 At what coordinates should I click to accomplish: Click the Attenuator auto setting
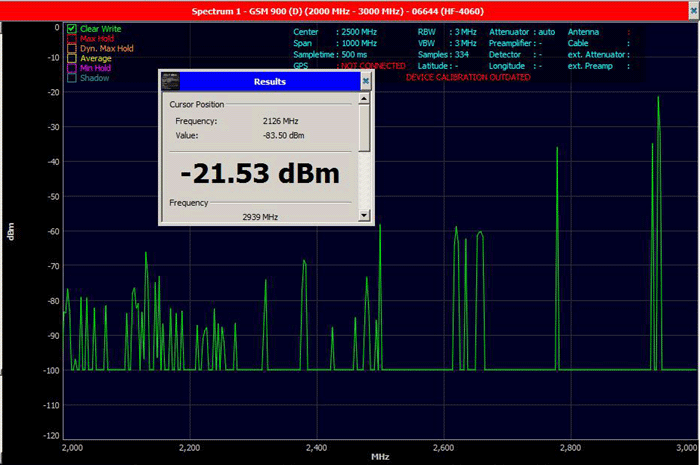coord(522,32)
